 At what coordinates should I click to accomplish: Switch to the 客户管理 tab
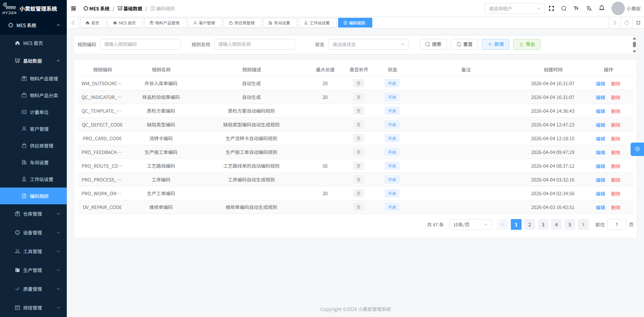click(x=205, y=23)
